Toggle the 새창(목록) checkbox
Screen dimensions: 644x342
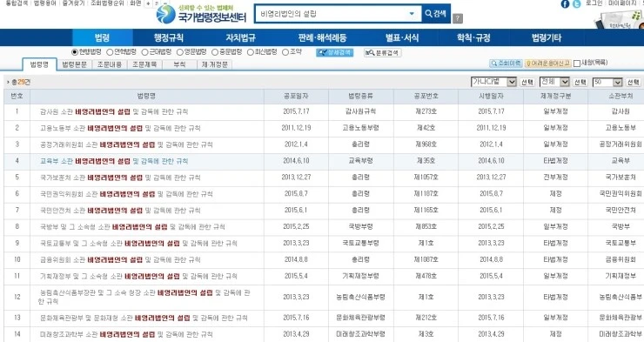click(577, 64)
